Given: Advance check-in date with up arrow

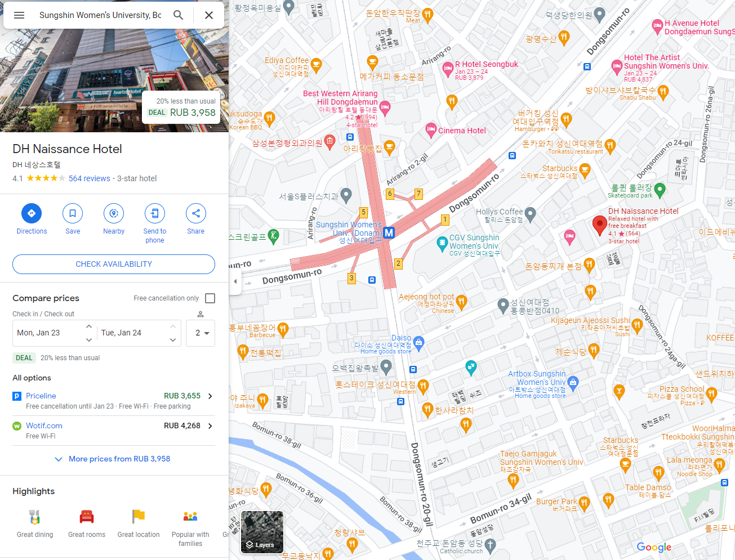Looking at the screenshot, I should [89, 326].
